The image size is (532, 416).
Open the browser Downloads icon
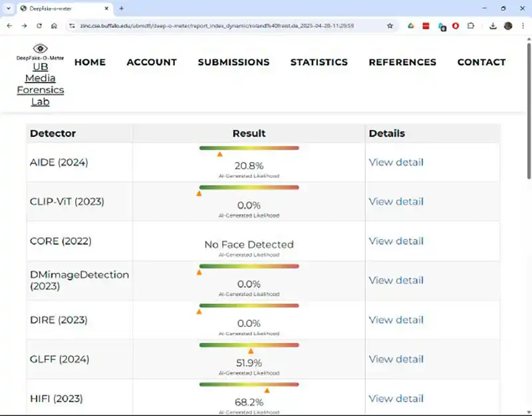point(493,26)
